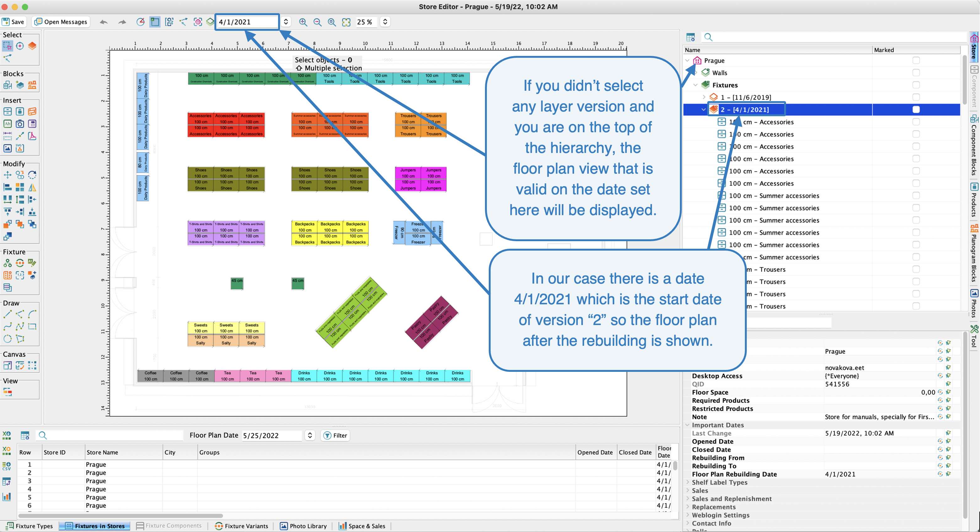
Task: Expand the Shelf Label Types section
Action: coord(687,482)
